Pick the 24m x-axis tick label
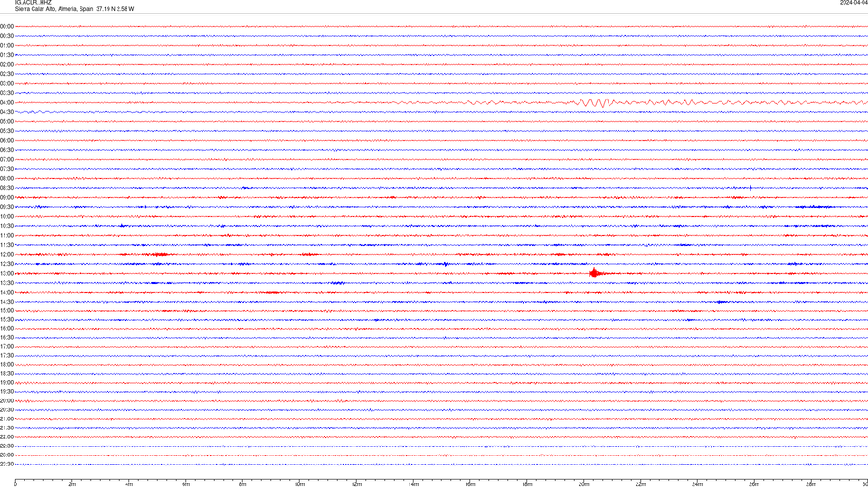Image resolution: width=868 pixels, height=488 pixels. (697, 484)
